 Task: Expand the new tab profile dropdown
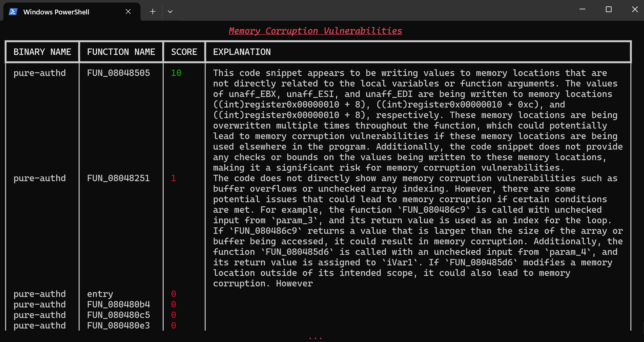click(x=170, y=11)
